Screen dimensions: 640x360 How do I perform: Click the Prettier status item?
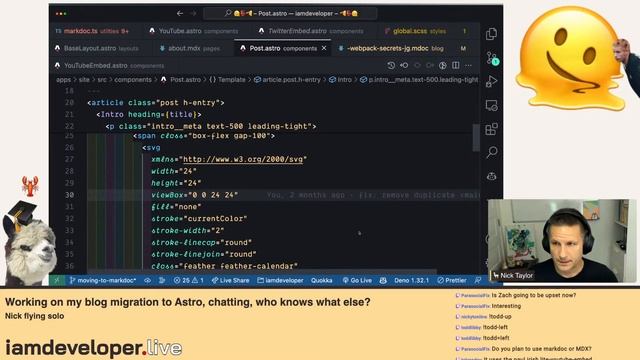(452, 280)
